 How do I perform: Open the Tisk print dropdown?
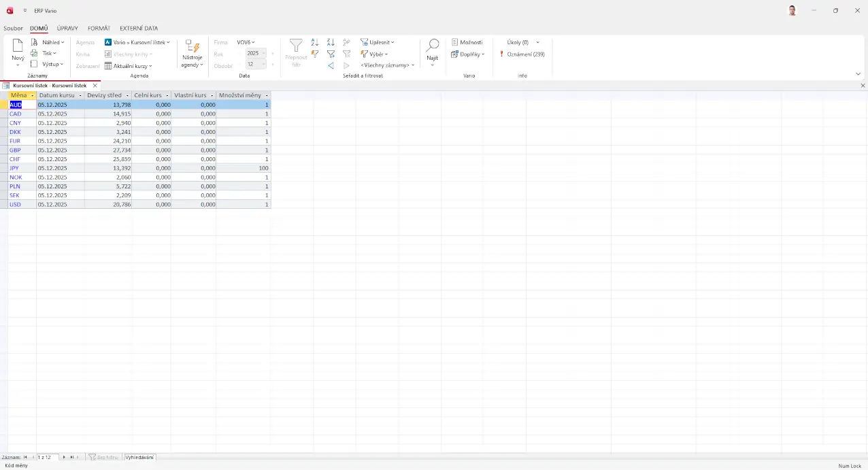point(48,53)
